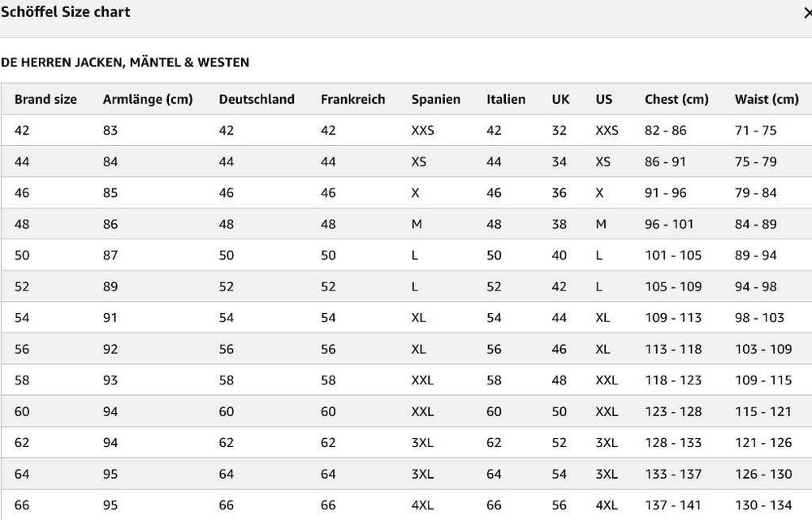This screenshot has height=520, width=812.
Task: Close the Schöffel size chart
Action: click(806, 13)
